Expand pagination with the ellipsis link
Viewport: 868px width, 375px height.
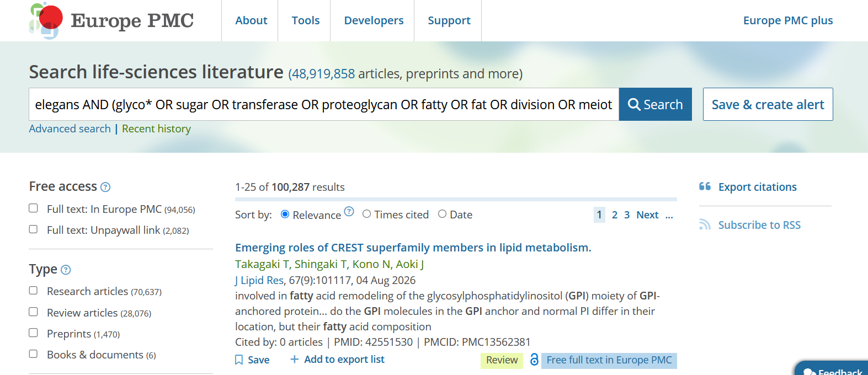[x=669, y=215]
